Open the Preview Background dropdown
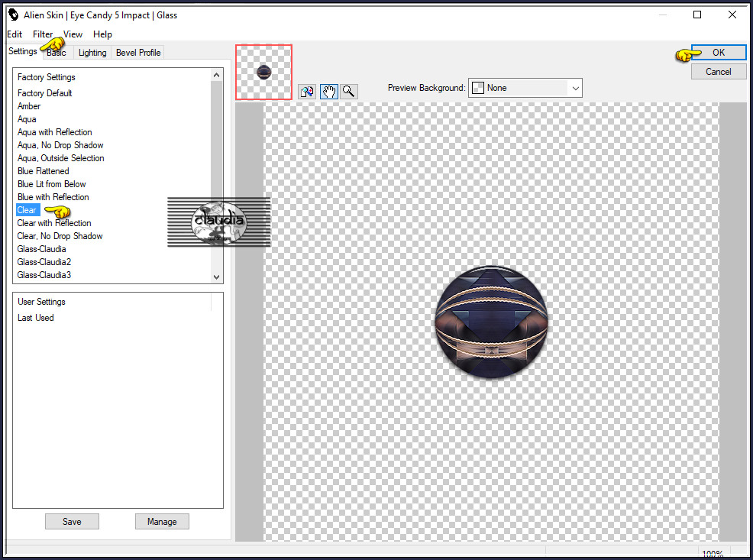The width and height of the screenshot is (753, 560). [x=525, y=88]
